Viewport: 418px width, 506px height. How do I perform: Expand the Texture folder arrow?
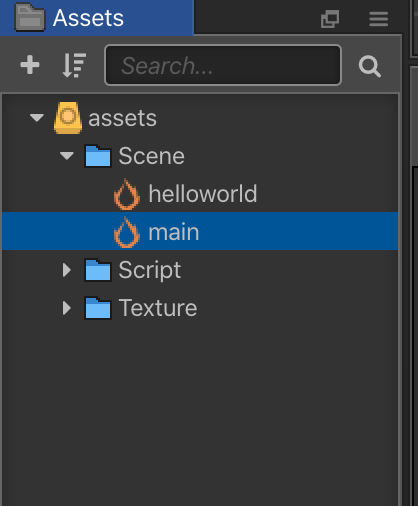[x=67, y=308]
